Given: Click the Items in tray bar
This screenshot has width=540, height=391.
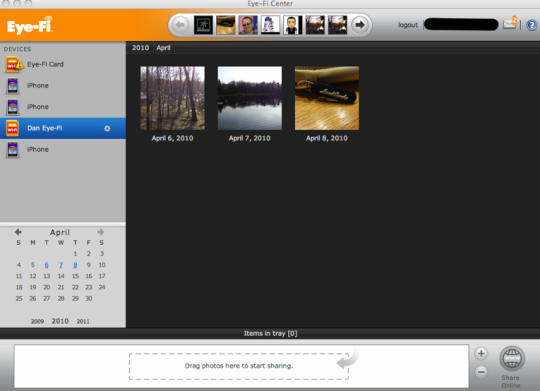Looking at the screenshot, I should (270, 333).
